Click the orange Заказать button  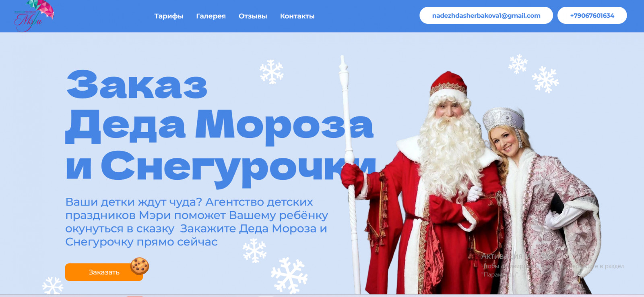coord(104,272)
